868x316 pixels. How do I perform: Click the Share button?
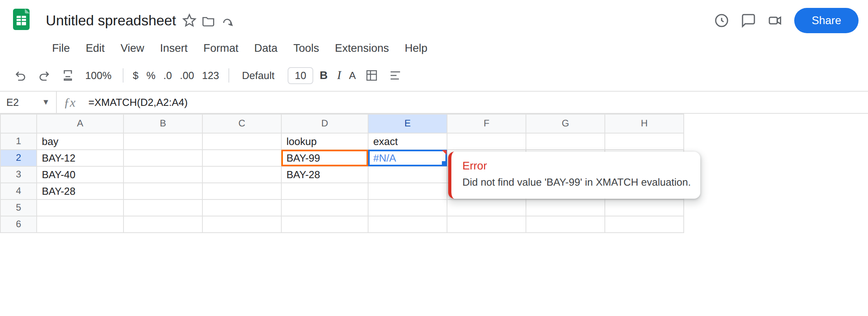(826, 21)
